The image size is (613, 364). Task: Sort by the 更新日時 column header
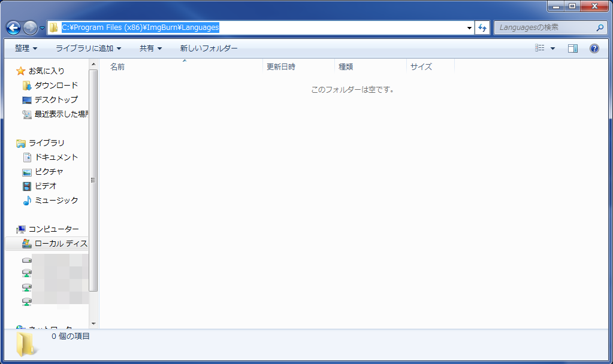tap(298, 66)
